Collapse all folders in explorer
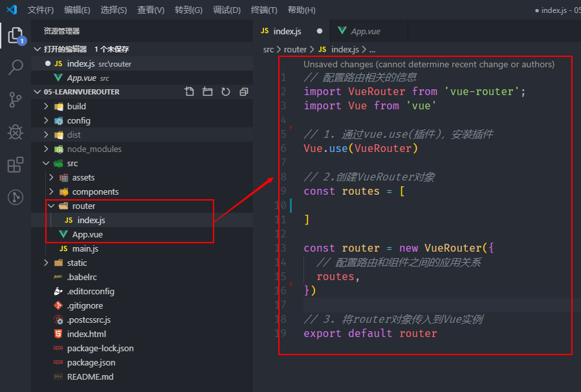Image resolution: width=581 pixels, height=392 pixels. (x=243, y=91)
